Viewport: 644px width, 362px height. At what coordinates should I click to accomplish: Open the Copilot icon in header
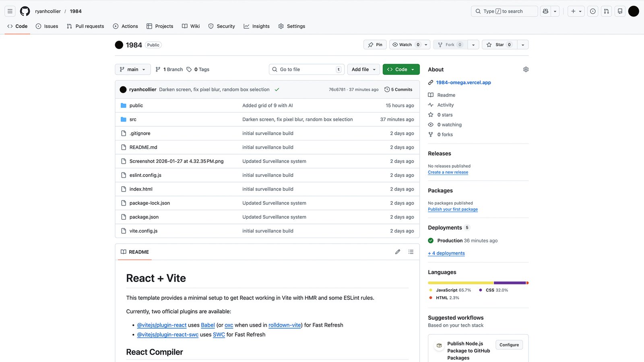(x=545, y=11)
